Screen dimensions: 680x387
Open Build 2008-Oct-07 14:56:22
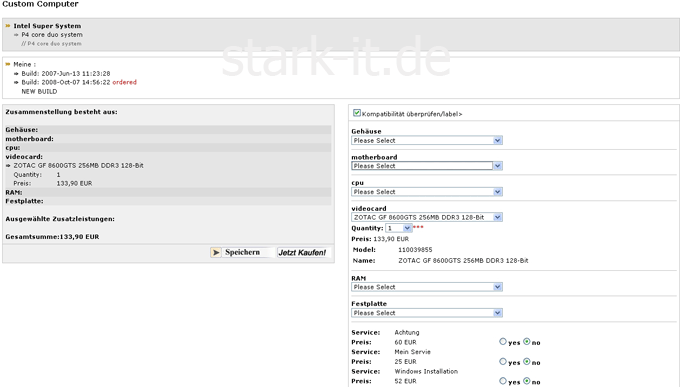click(x=66, y=82)
